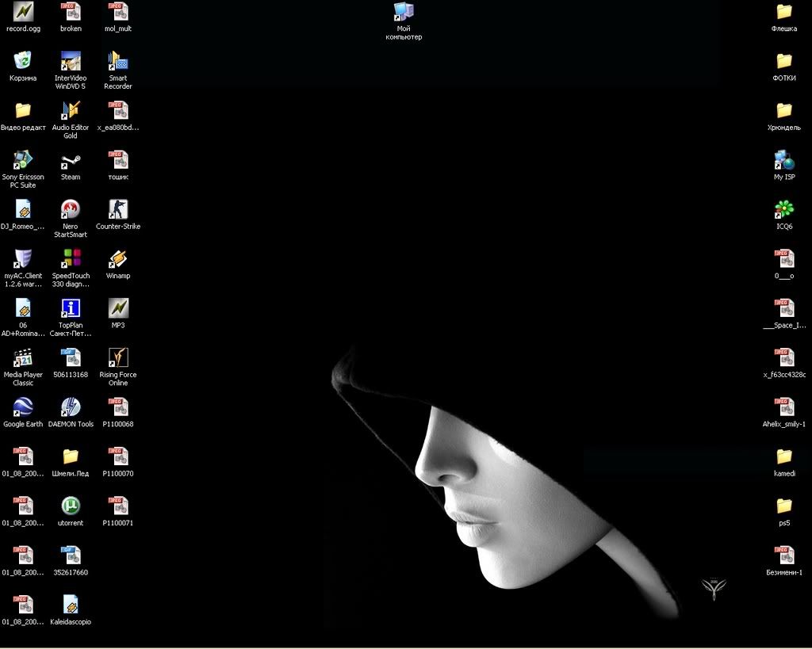
Task: Click the record.ogg audio file
Action: (x=23, y=12)
